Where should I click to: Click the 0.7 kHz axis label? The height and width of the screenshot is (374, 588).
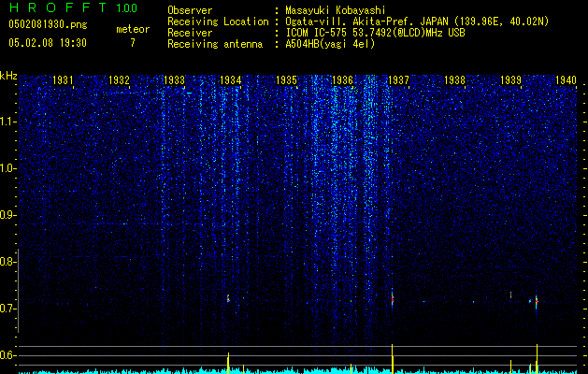(7, 309)
